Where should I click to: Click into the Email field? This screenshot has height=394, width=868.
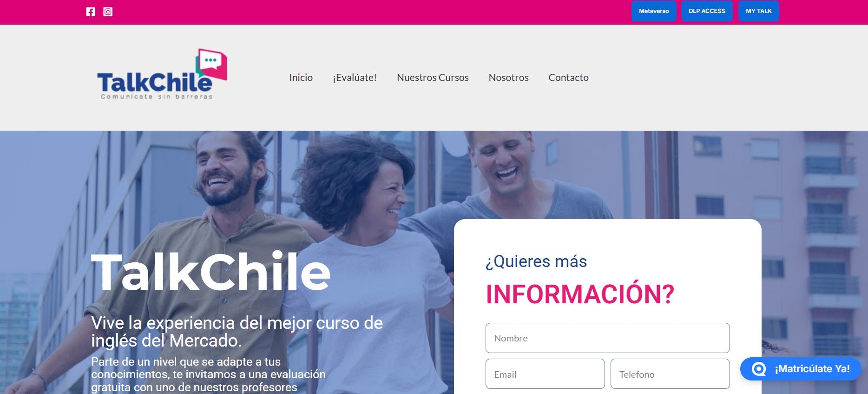(545, 374)
